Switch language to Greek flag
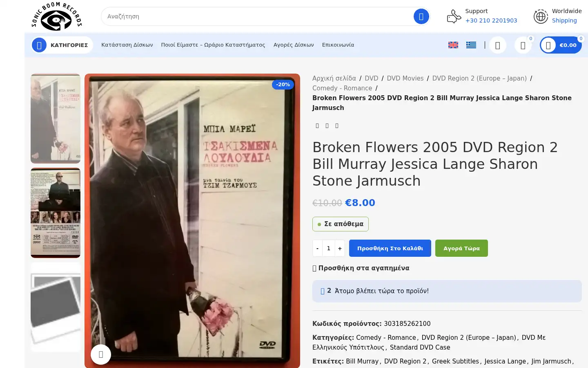Image resolution: width=588 pixels, height=368 pixels. [471, 45]
